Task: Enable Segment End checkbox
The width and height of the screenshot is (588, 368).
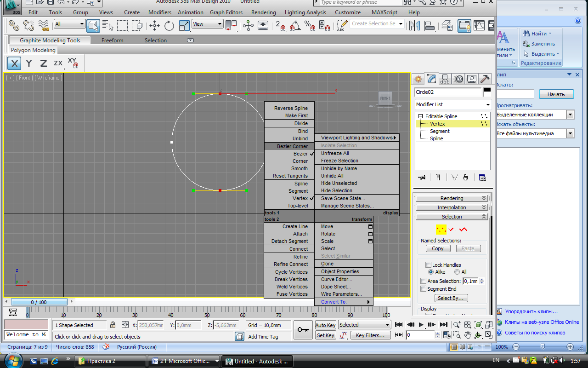Action: point(424,289)
